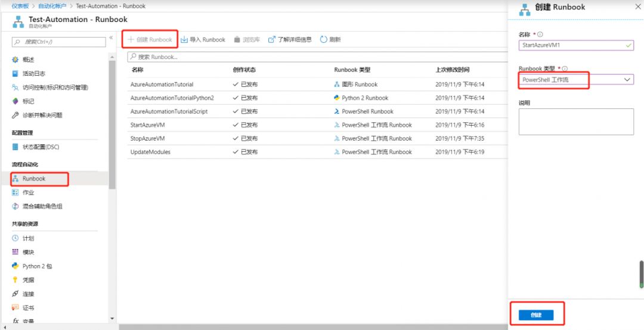644x330 pixels.
Task: Open 概述 gear icon in sidebar
Action: (15, 60)
